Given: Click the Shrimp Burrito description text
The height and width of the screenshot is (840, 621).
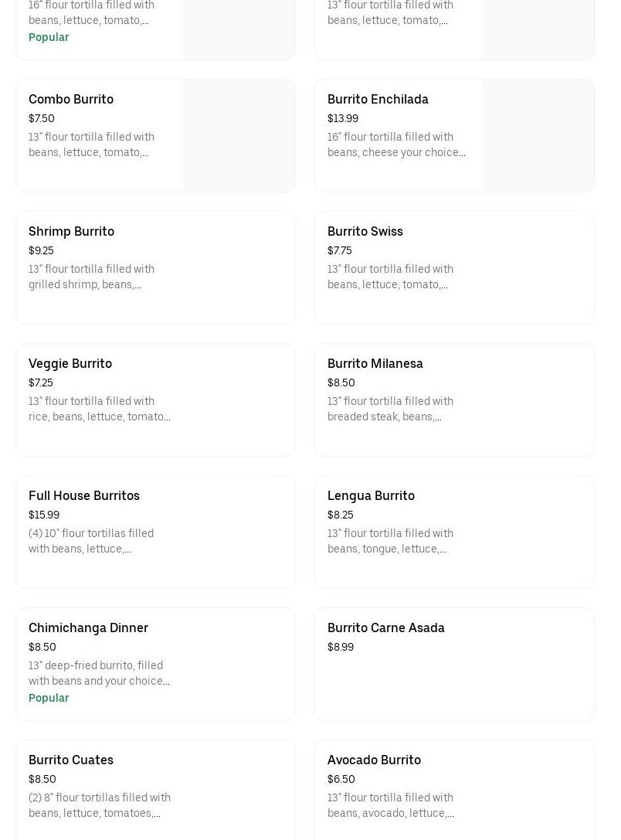Looking at the screenshot, I should 91,277.
